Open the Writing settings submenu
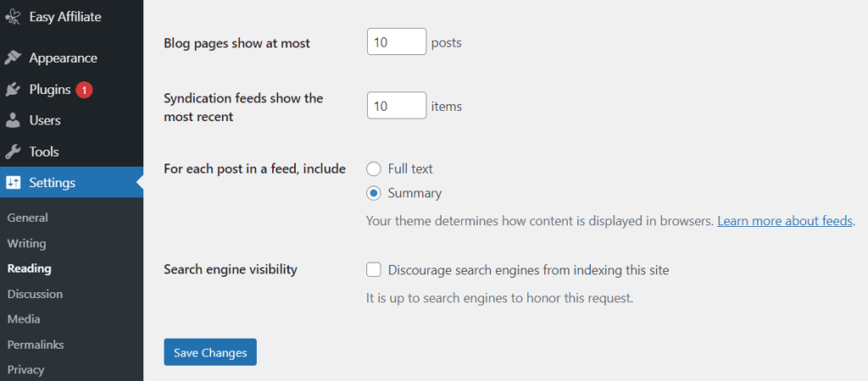 pos(26,243)
